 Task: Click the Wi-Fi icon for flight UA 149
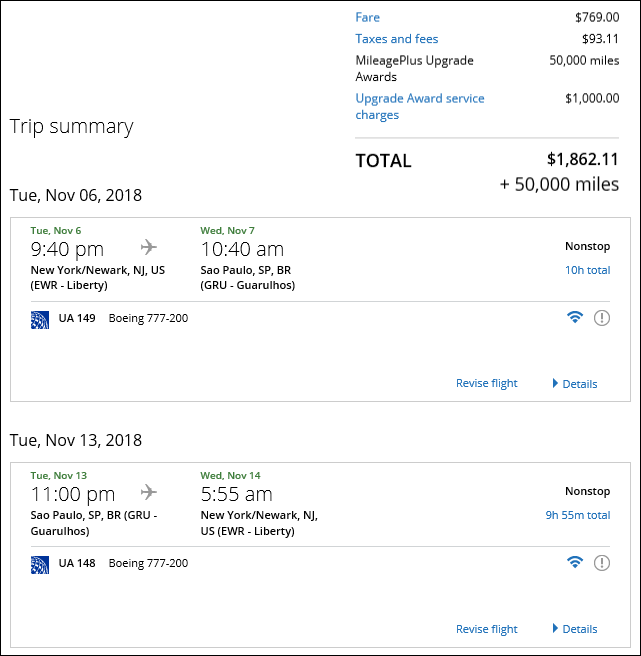[574, 318]
